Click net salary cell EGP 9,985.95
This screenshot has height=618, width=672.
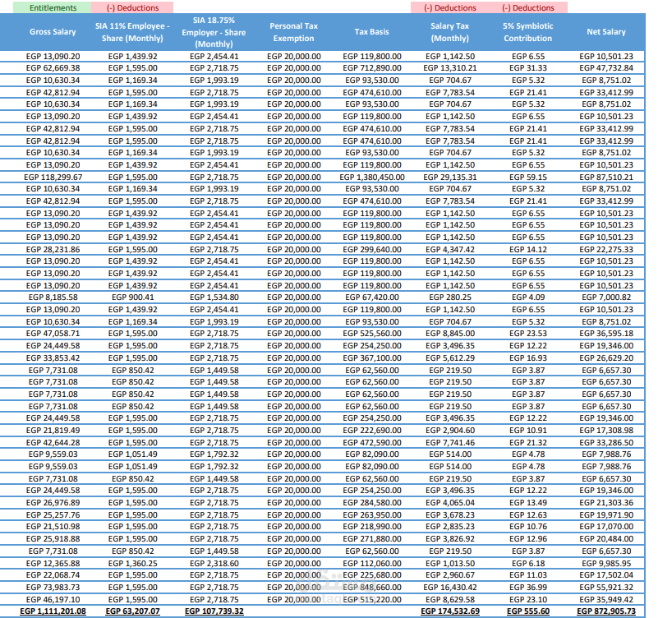coord(606,564)
